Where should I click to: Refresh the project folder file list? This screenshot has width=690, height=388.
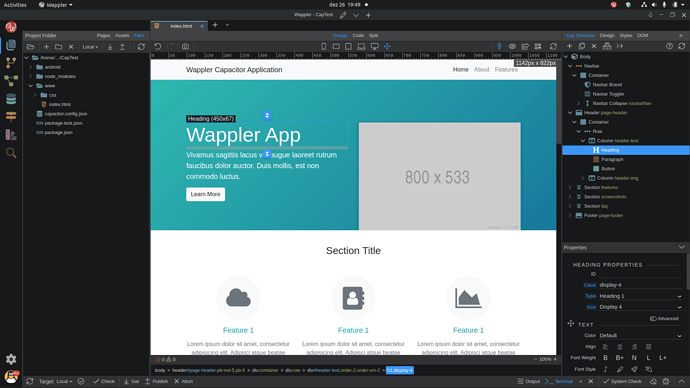point(141,47)
